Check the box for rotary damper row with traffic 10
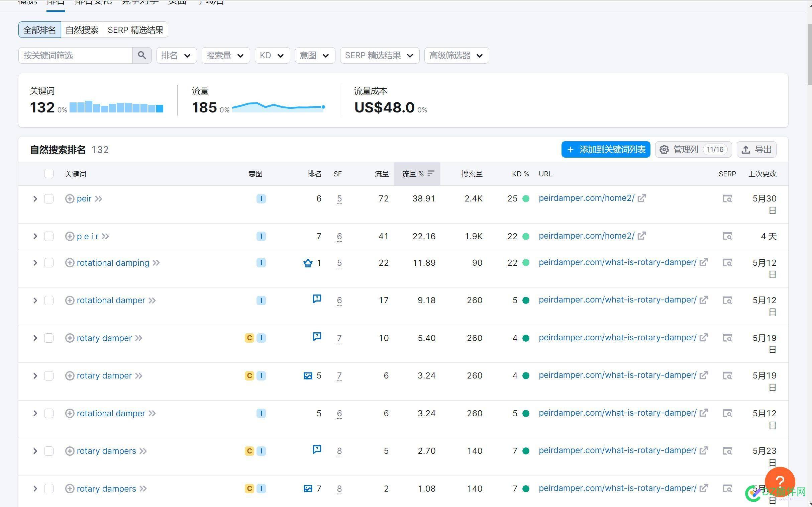Viewport: 812px width, 507px height. pyautogui.click(x=49, y=338)
